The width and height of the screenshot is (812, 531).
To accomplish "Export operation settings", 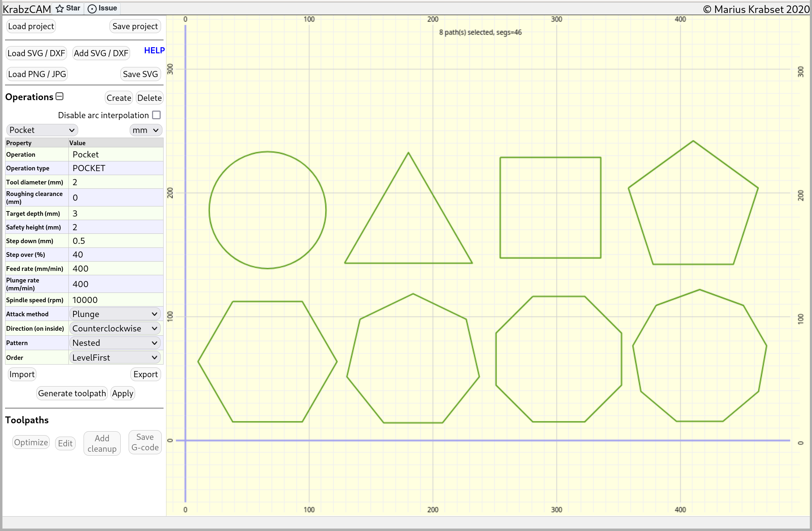I will (x=146, y=374).
